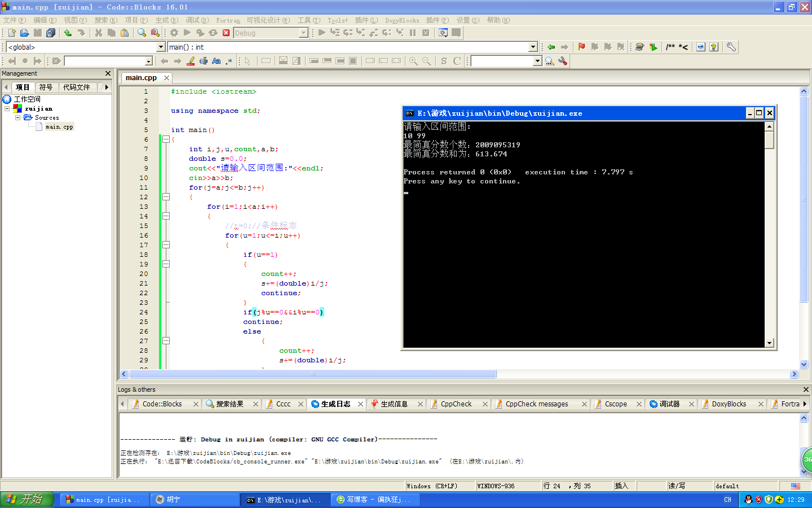812x508 pixels.
Task: Close the Logs & others panel
Action: (x=806, y=389)
